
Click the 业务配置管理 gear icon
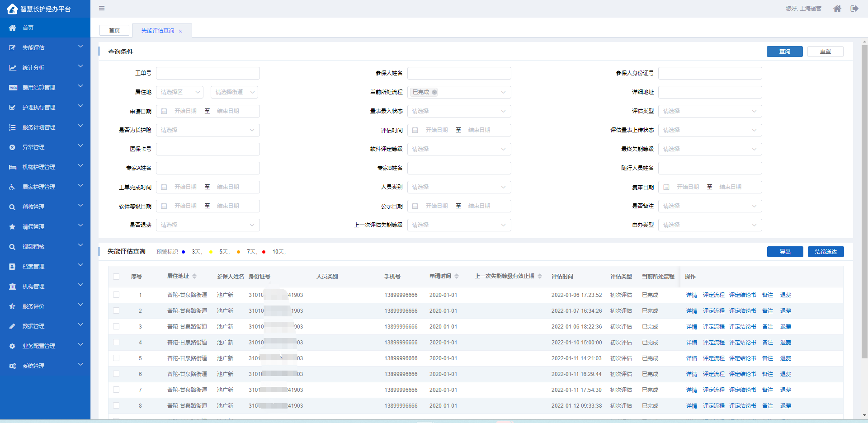pos(12,346)
